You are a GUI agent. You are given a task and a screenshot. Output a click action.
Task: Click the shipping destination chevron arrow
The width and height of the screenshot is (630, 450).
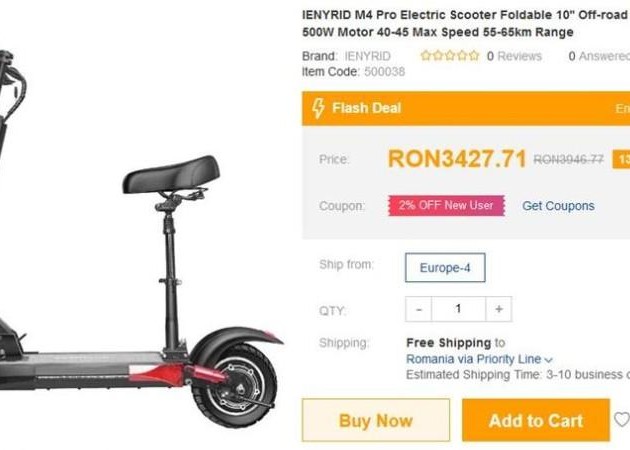coord(549,360)
